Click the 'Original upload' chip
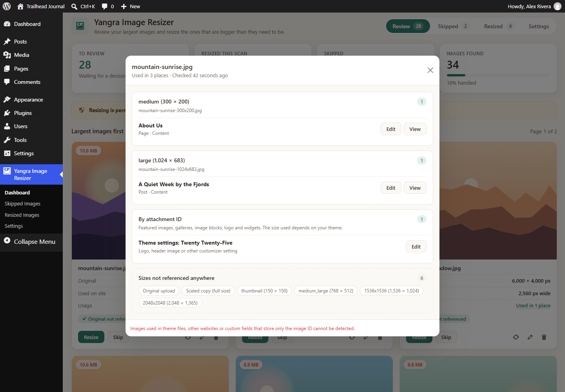 pyautogui.click(x=159, y=291)
